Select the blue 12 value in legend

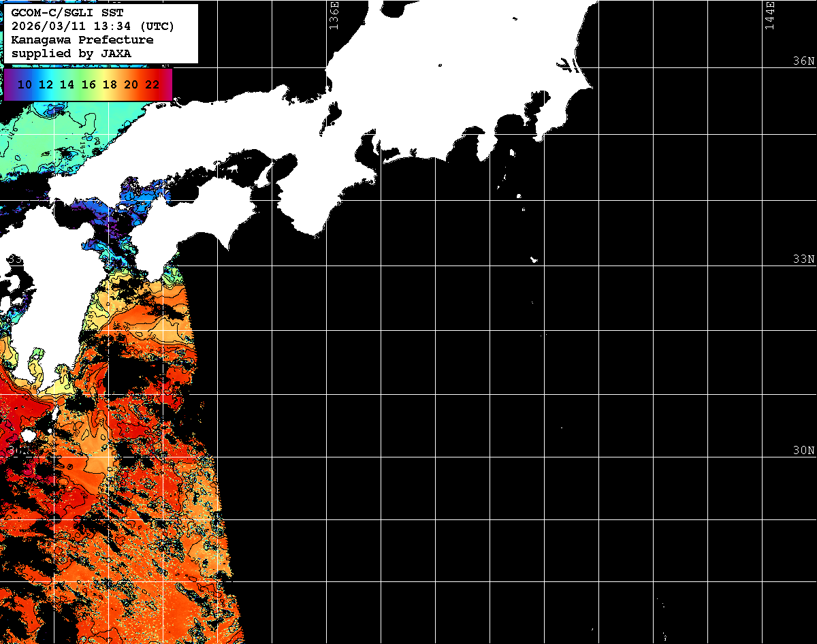46,85
